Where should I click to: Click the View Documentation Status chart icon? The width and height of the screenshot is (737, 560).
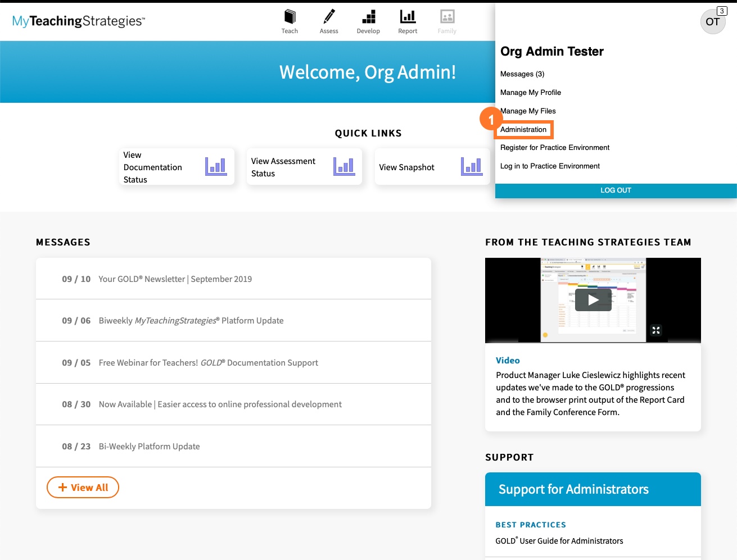pos(216,166)
